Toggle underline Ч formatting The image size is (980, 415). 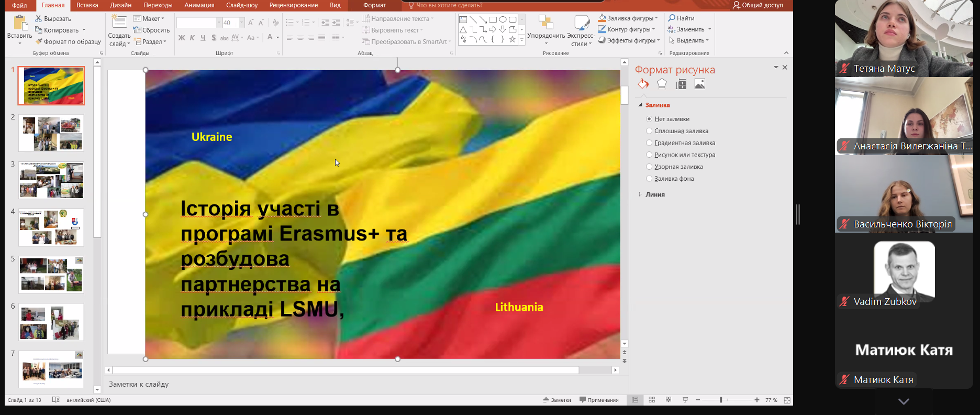(203, 38)
